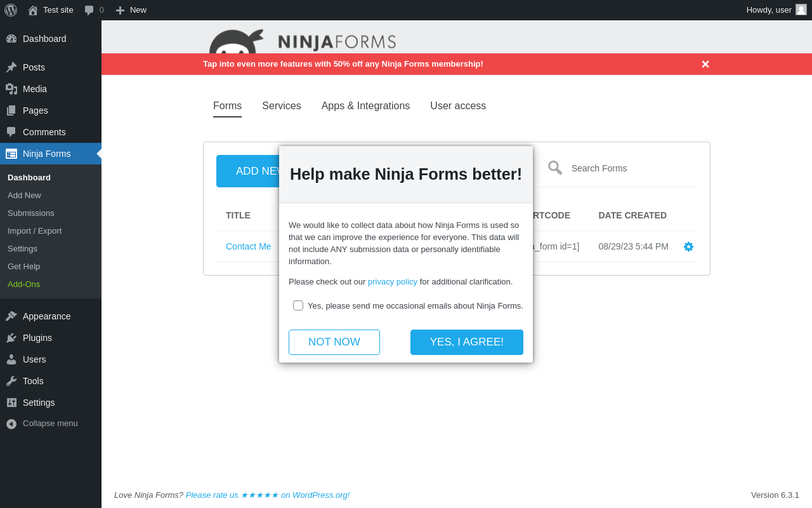Image resolution: width=812 pixels, height=508 pixels.
Task: Open the user avatar in admin bar
Action: [x=801, y=10]
